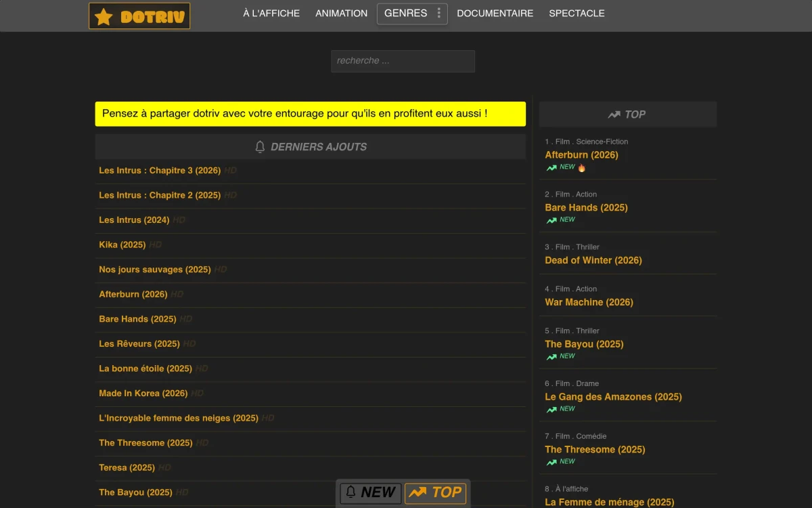
Task: Click the yellow share dotriv banner
Action: point(310,114)
